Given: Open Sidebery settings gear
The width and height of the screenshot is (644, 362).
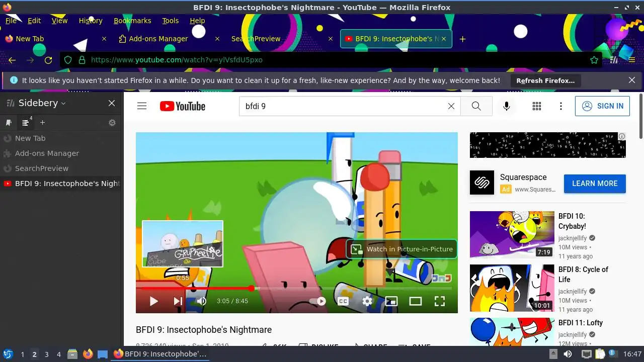Looking at the screenshot, I should pos(112,123).
